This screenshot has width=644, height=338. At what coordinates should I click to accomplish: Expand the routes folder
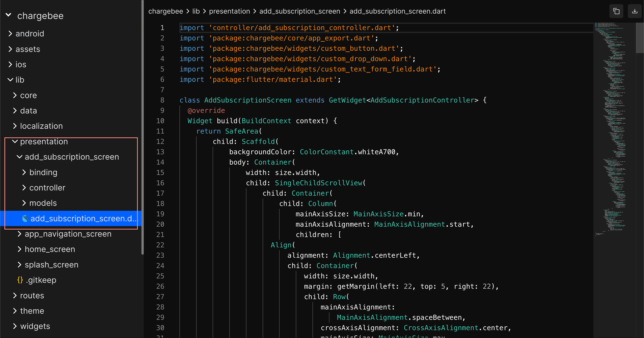tap(15, 295)
